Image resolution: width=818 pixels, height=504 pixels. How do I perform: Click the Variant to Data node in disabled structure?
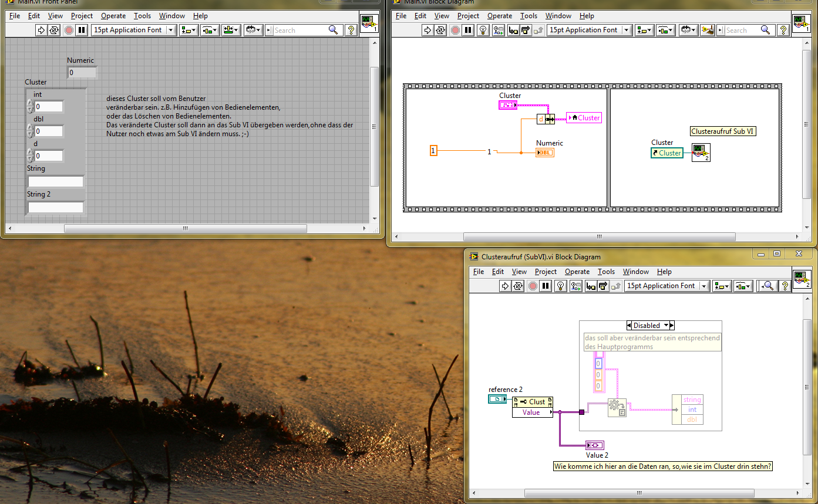click(617, 407)
